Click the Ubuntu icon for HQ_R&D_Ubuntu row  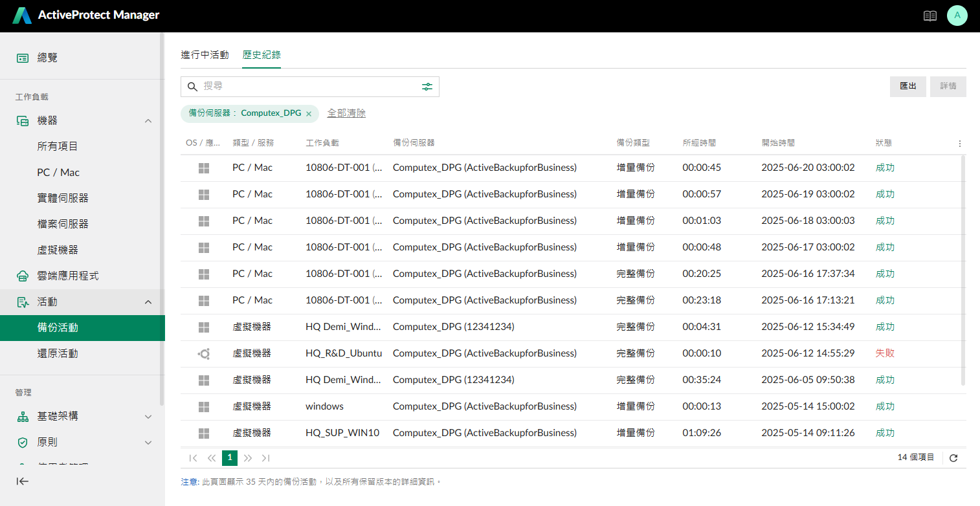coord(204,353)
